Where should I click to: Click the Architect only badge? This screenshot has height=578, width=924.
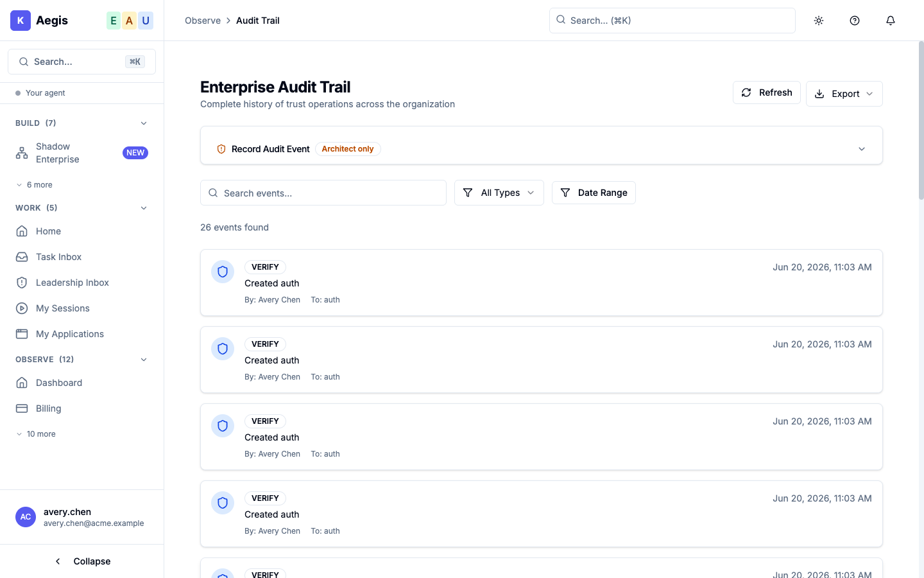348,149
